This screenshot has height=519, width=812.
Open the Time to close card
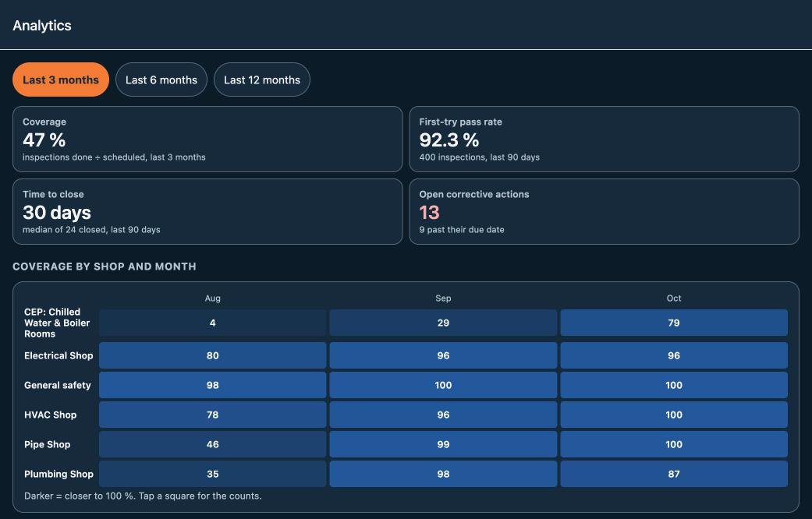point(207,212)
